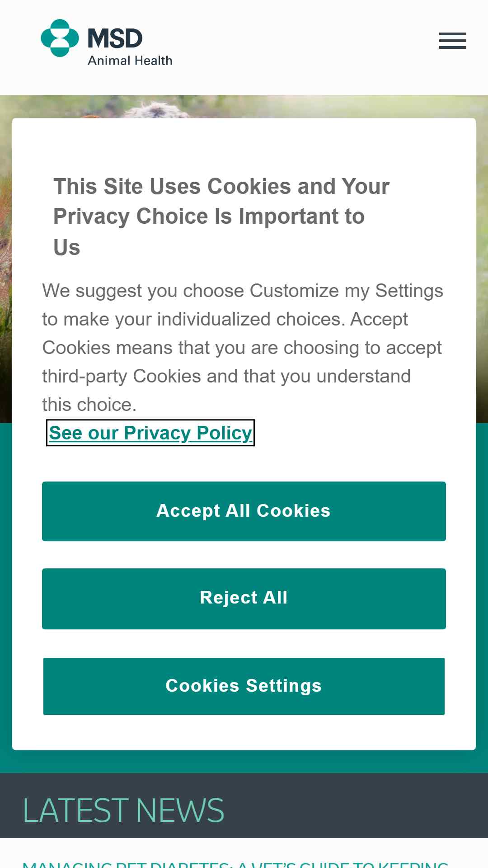The width and height of the screenshot is (488, 868).
Task: Click the MSD wordmark in header
Action: coord(115,38)
